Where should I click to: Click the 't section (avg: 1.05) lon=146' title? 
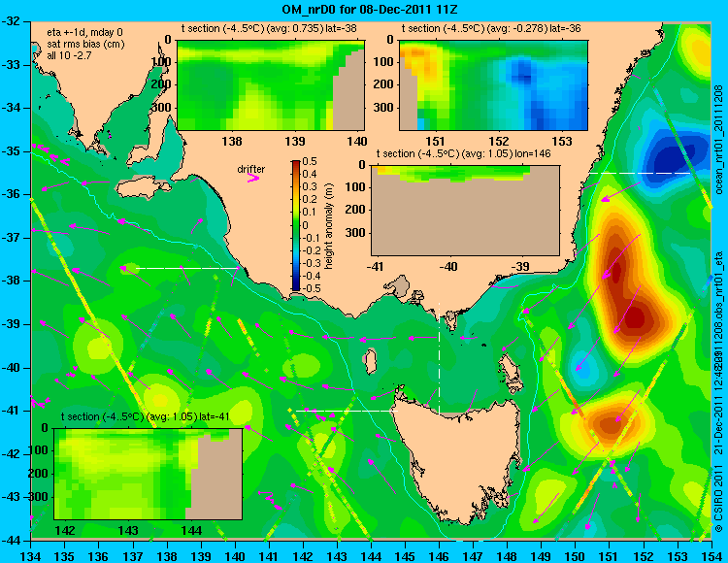click(463, 153)
